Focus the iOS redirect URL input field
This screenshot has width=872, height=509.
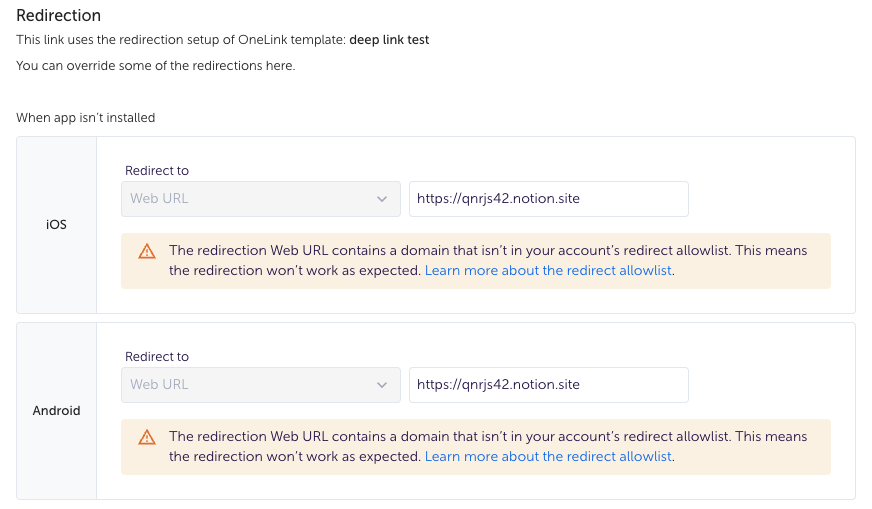coord(549,199)
